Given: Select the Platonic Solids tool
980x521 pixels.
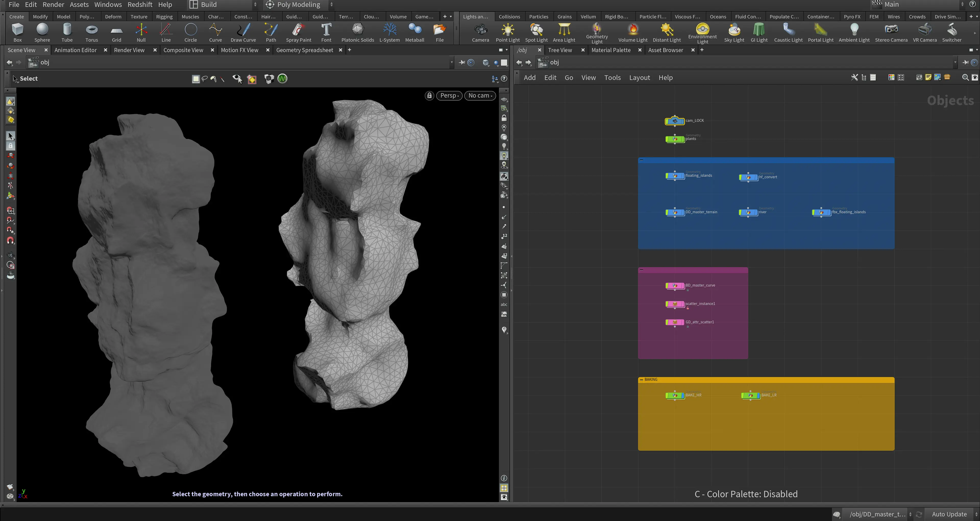Looking at the screenshot, I should [x=358, y=32].
